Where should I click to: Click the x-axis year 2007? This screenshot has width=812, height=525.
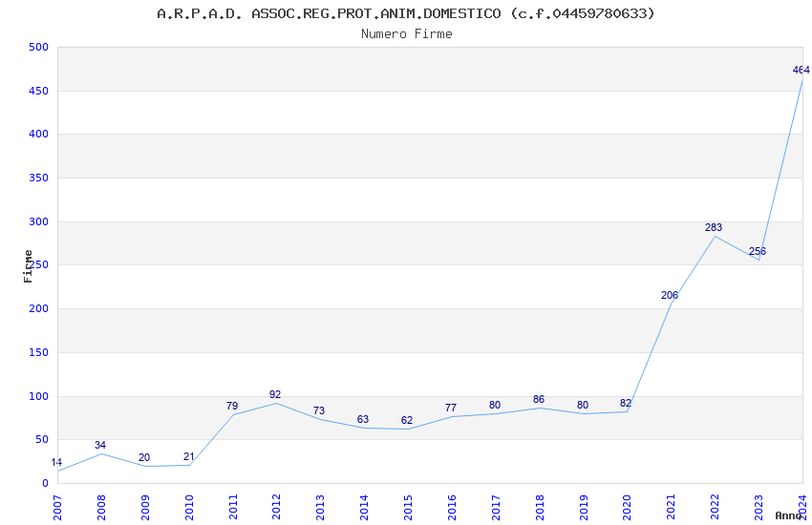[57, 507]
